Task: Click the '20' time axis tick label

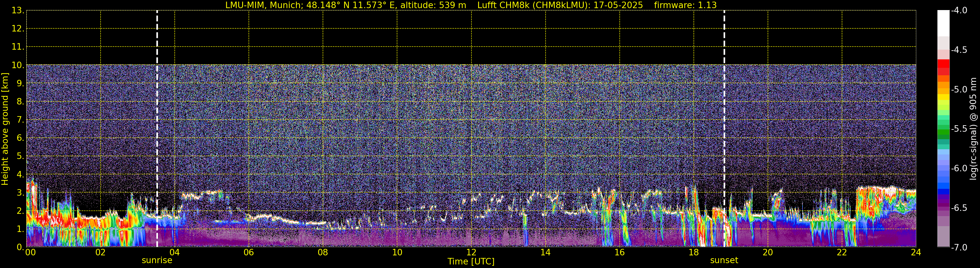Action: [x=768, y=253]
